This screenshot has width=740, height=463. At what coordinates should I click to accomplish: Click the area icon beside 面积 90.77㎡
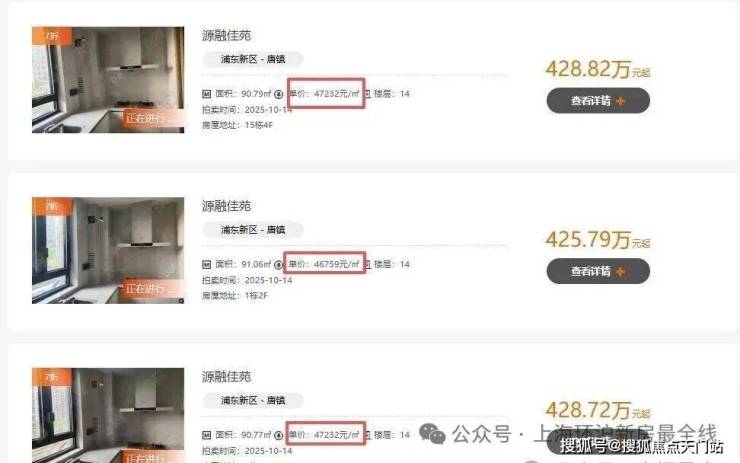[x=206, y=435]
